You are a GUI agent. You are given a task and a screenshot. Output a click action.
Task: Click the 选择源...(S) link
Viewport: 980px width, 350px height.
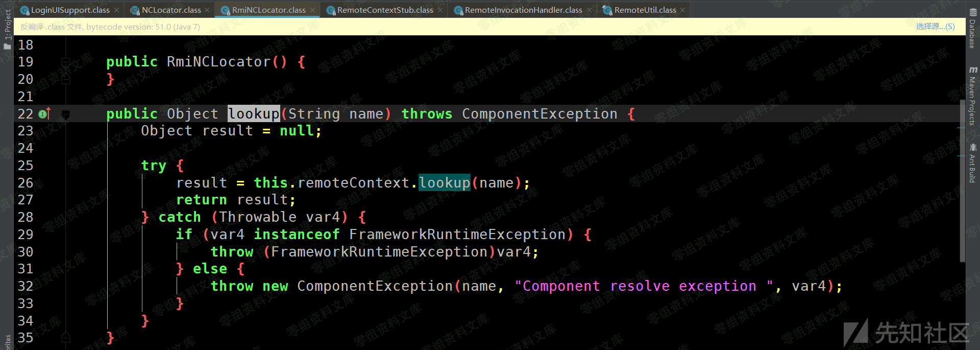pos(935,27)
